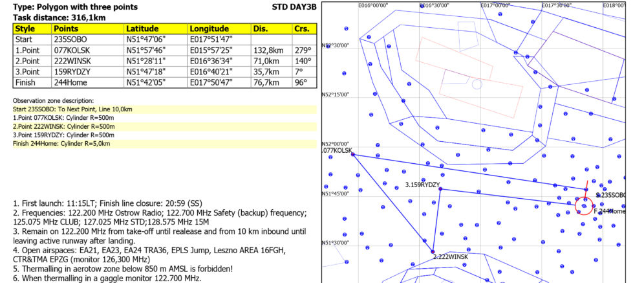Click the Points column header

pyautogui.click(x=67, y=29)
